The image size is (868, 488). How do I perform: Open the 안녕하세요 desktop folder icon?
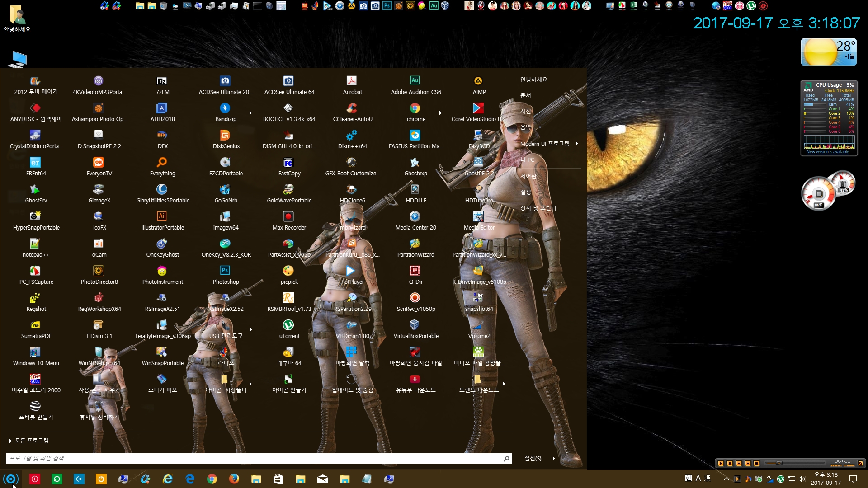(17, 19)
